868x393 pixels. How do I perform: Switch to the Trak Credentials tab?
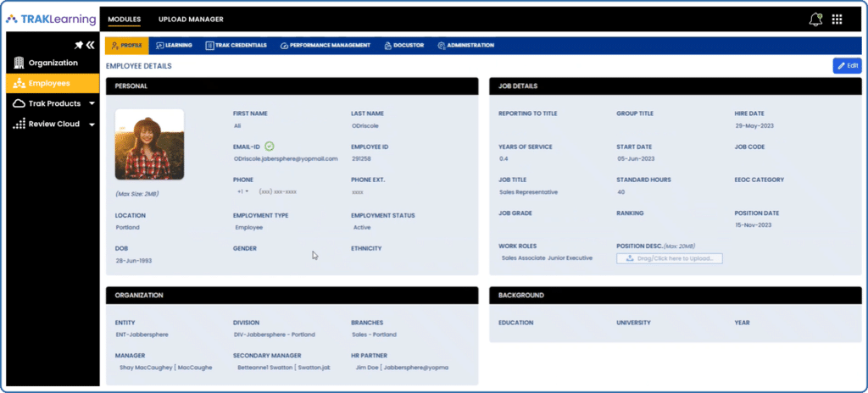click(x=236, y=46)
